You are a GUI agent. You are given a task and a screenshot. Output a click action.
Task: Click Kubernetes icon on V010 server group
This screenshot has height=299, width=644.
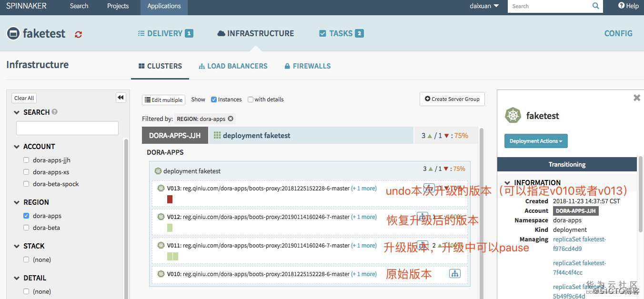(x=161, y=274)
